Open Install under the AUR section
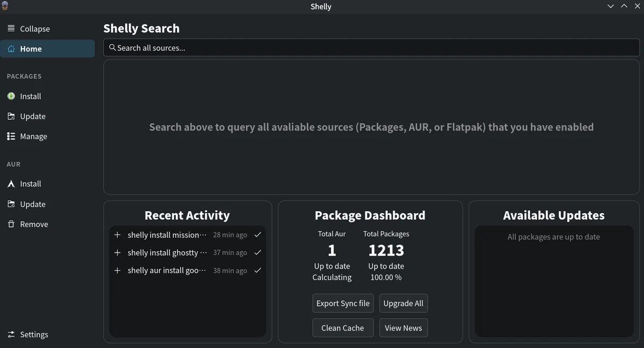 pyautogui.click(x=47, y=184)
